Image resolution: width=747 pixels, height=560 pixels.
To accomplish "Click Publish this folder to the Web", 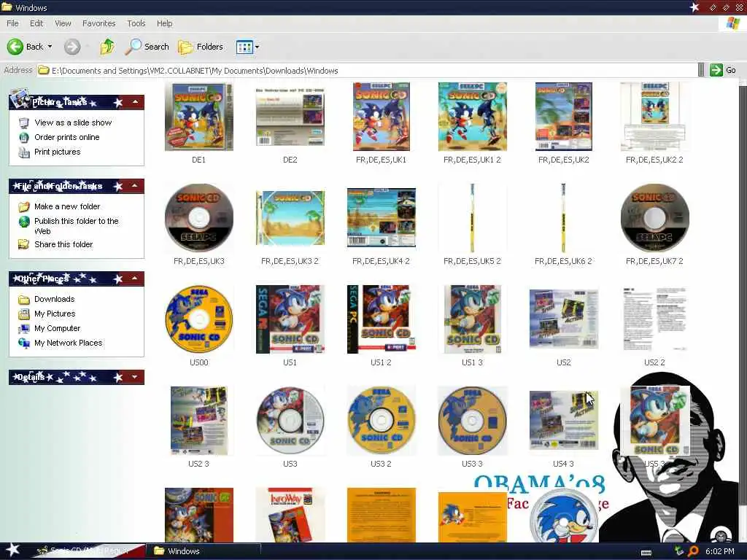I will (76, 226).
